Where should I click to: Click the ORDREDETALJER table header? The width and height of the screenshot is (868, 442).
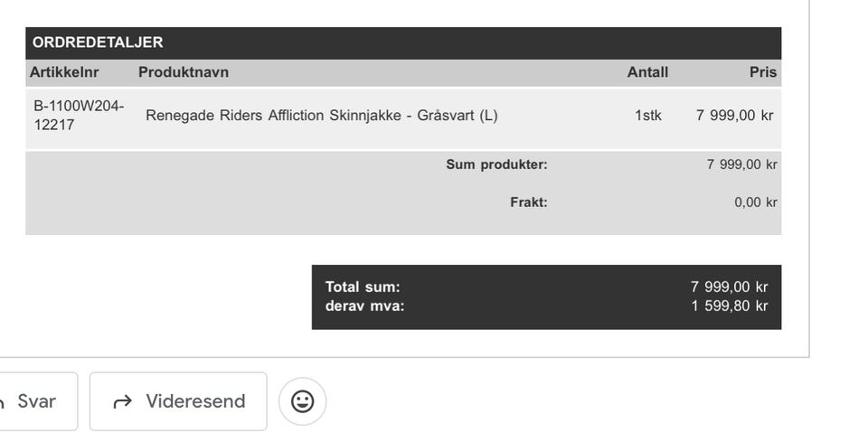[98, 42]
